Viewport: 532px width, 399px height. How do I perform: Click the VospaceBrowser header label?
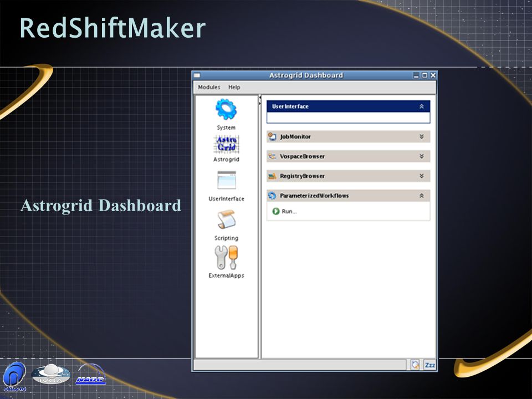[302, 156]
